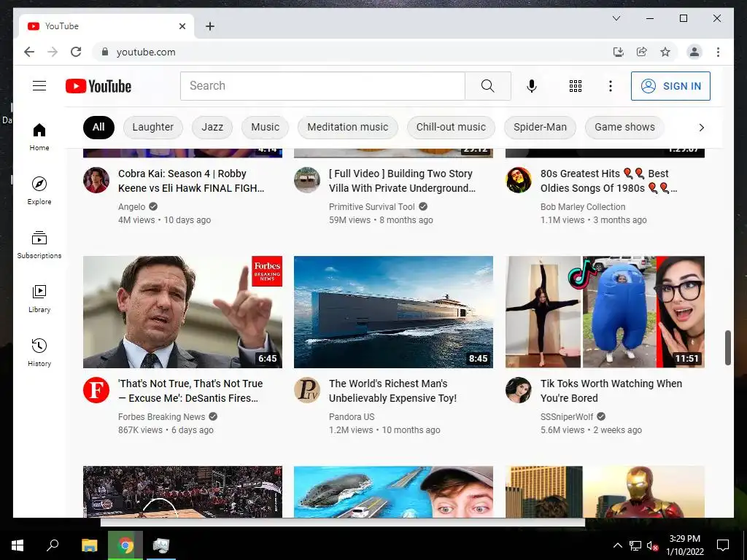
Task: Show hidden system tray icons
Action: [617, 545]
